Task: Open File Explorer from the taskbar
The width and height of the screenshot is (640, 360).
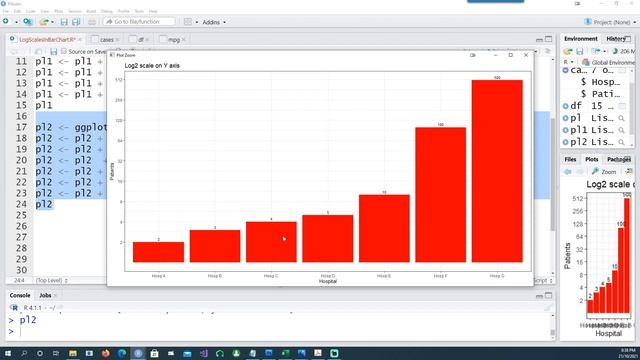Action: pyautogui.click(x=73, y=353)
